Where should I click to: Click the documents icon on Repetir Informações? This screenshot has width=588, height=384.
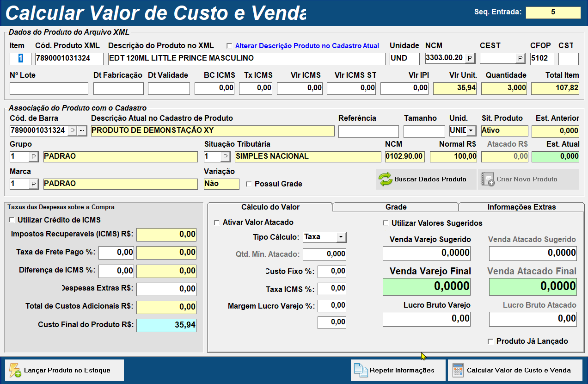coord(360,370)
